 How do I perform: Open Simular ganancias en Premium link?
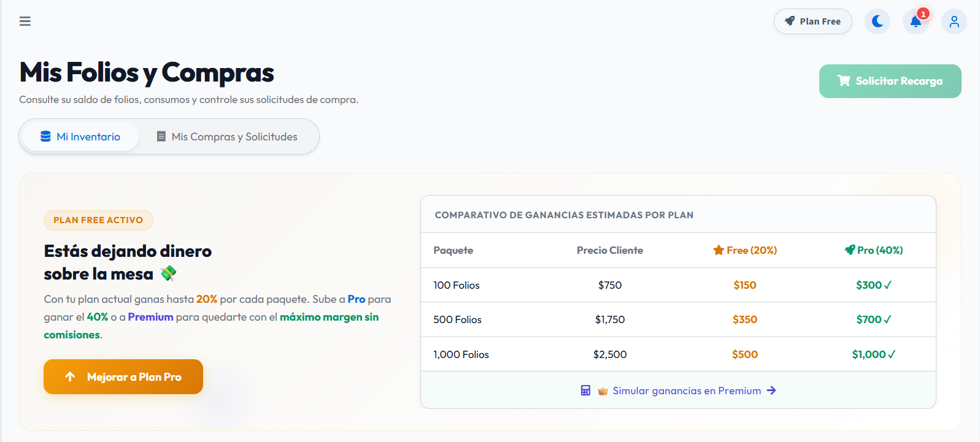(x=678, y=391)
